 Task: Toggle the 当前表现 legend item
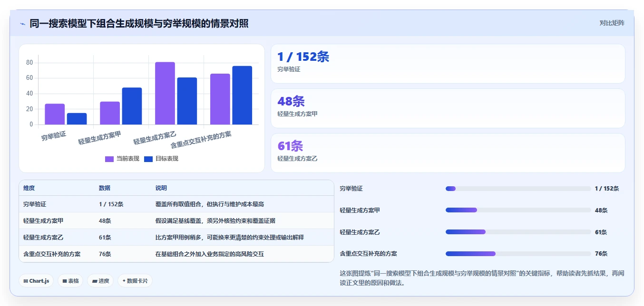pyautogui.click(x=122, y=159)
